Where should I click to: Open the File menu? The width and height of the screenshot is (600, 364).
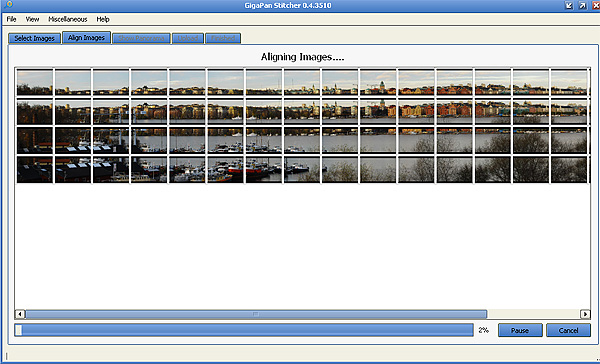(x=11, y=19)
